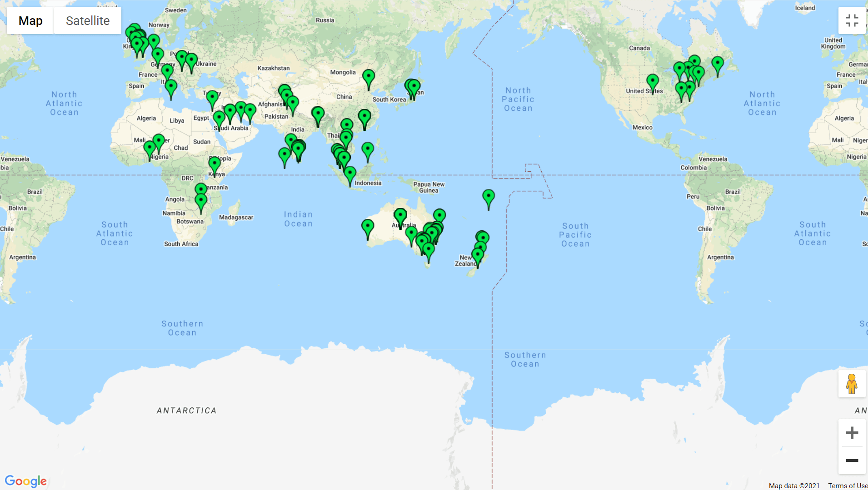
Task: Zoom out with the minus button
Action: pyautogui.click(x=852, y=460)
